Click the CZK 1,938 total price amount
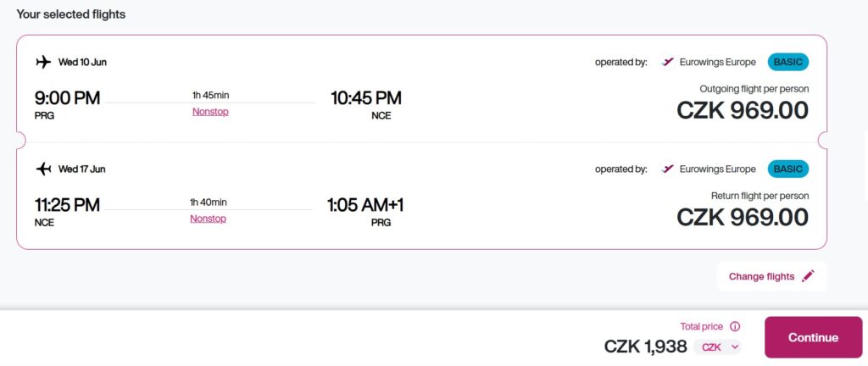The image size is (868, 366). pos(645,347)
